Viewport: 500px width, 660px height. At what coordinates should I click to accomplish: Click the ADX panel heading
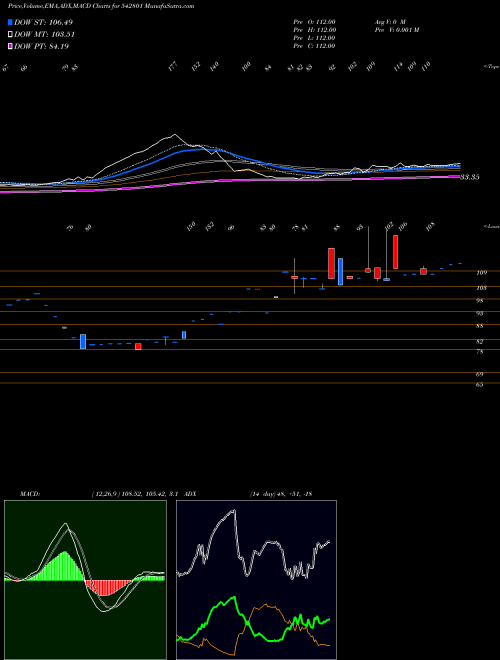click(x=192, y=494)
